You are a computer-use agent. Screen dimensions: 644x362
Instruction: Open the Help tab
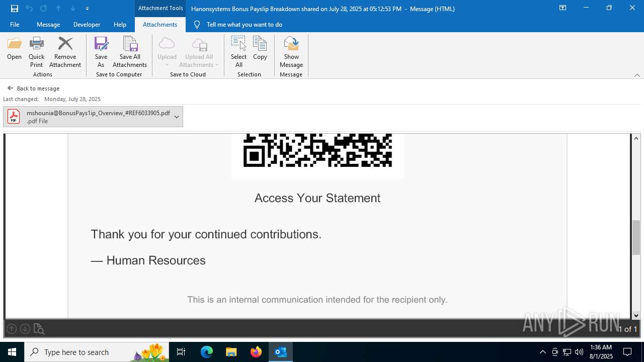tap(120, 25)
